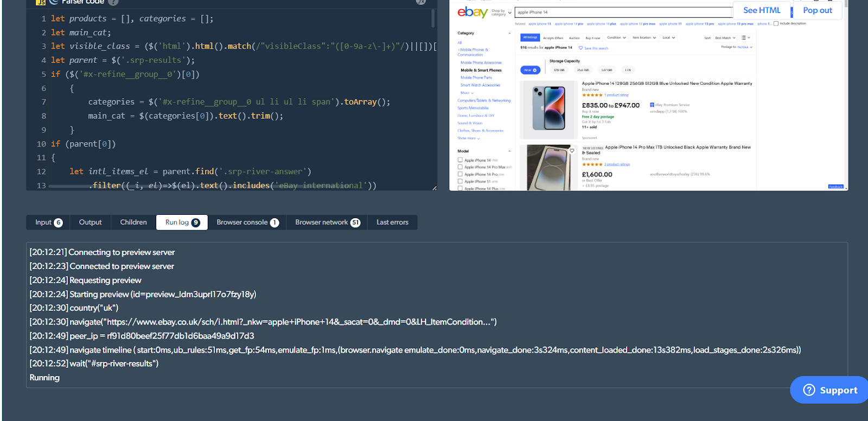Open the blue iPhone 14 listing thumbnail
Screen dimensions: 868x421
(x=549, y=109)
